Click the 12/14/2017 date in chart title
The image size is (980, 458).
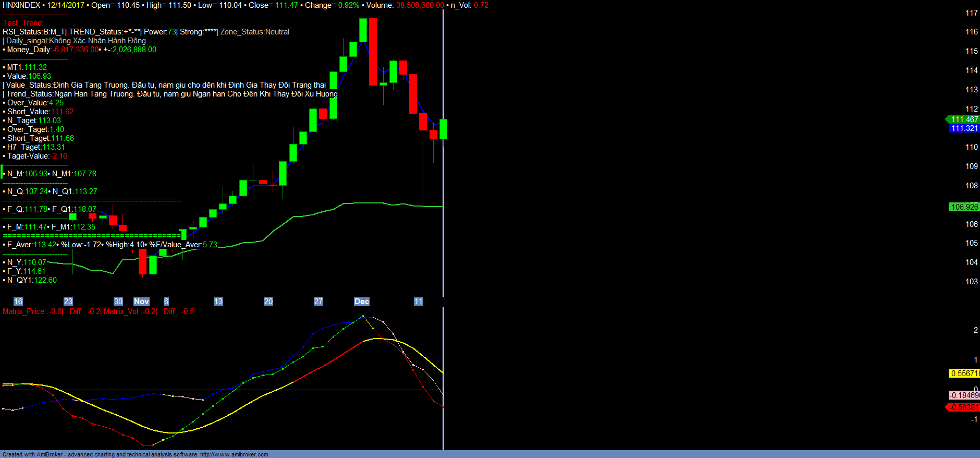coord(66,5)
